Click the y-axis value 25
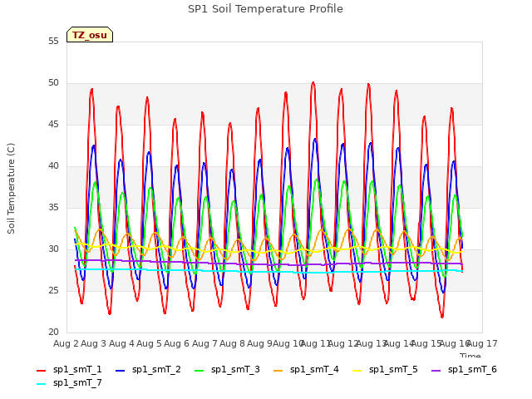The height and width of the screenshot is (399, 532). pos(53,291)
